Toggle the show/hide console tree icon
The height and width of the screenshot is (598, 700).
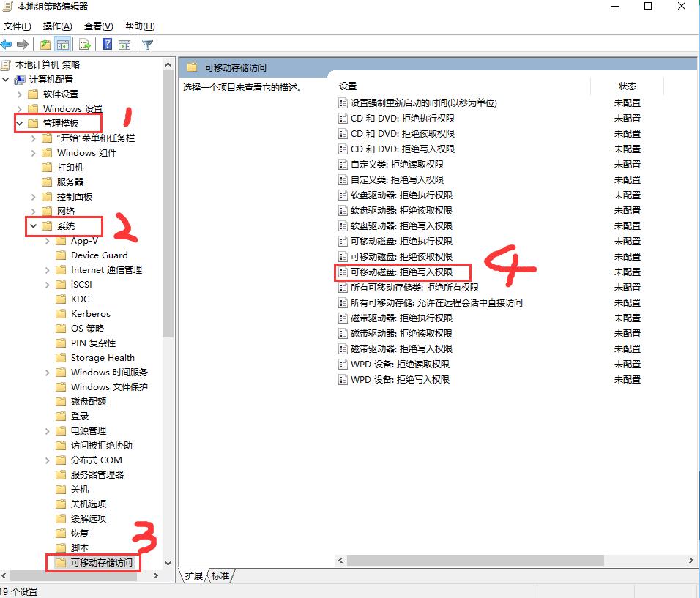point(63,44)
